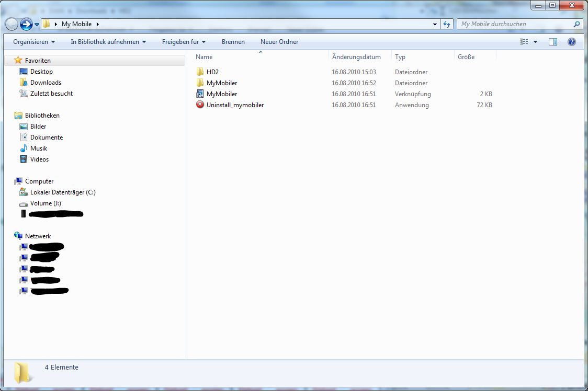Go back with the Back arrow button
The image size is (588, 391).
pos(12,24)
